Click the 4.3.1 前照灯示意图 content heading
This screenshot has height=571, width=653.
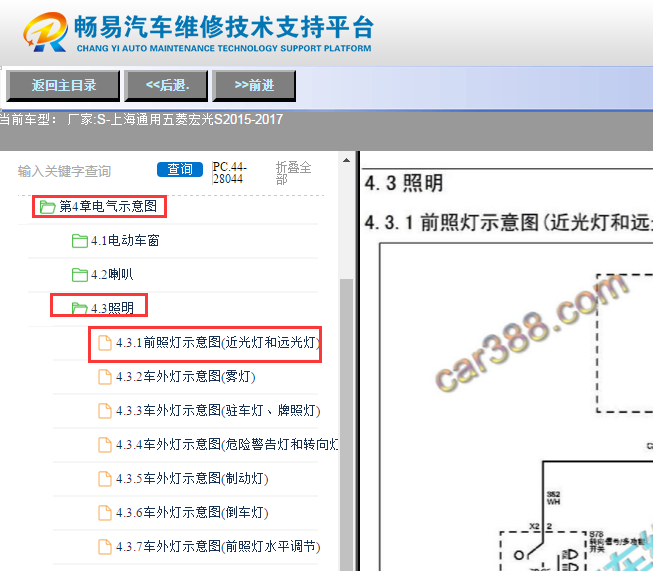coord(508,222)
